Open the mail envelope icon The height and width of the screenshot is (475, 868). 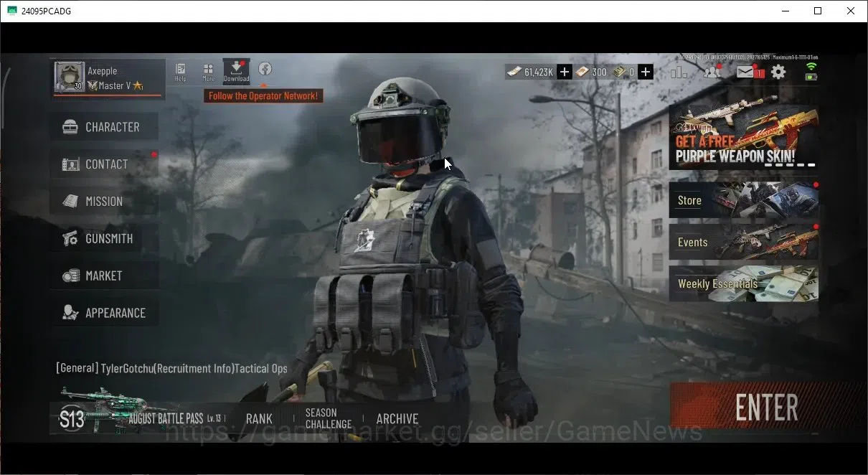click(x=746, y=72)
